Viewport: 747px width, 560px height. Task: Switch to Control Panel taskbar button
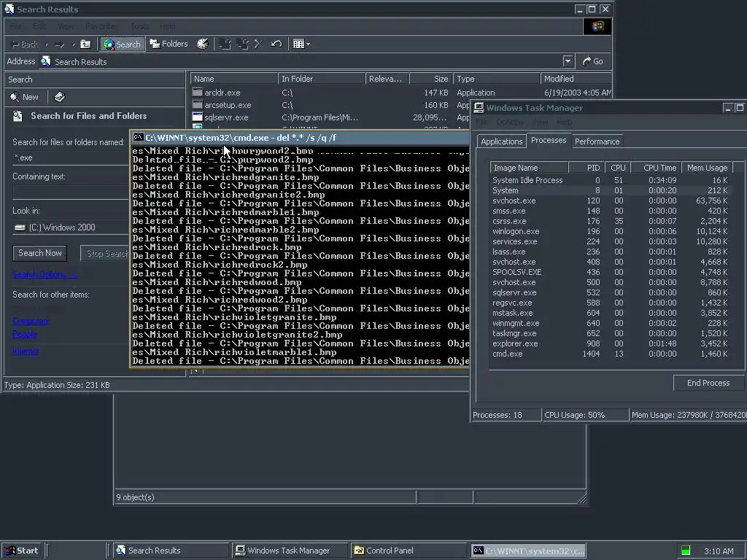coord(409,551)
